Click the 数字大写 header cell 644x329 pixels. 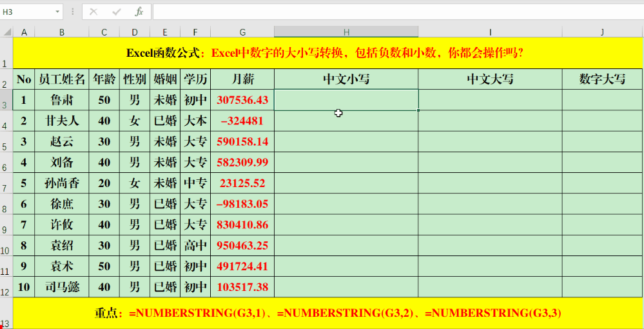pyautogui.click(x=602, y=79)
